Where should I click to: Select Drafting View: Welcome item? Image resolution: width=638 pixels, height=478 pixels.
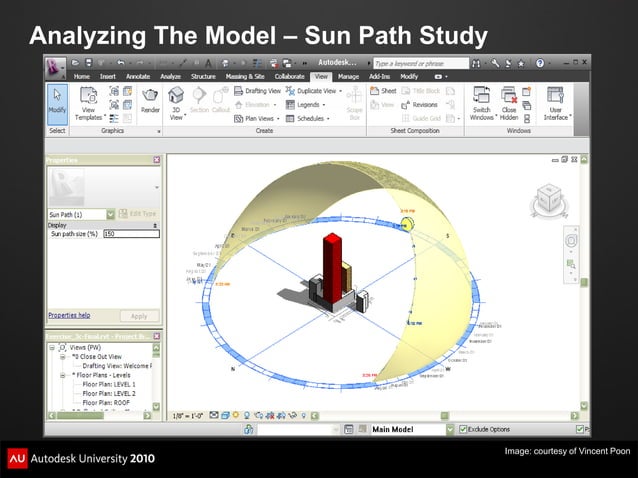(x=117, y=366)
